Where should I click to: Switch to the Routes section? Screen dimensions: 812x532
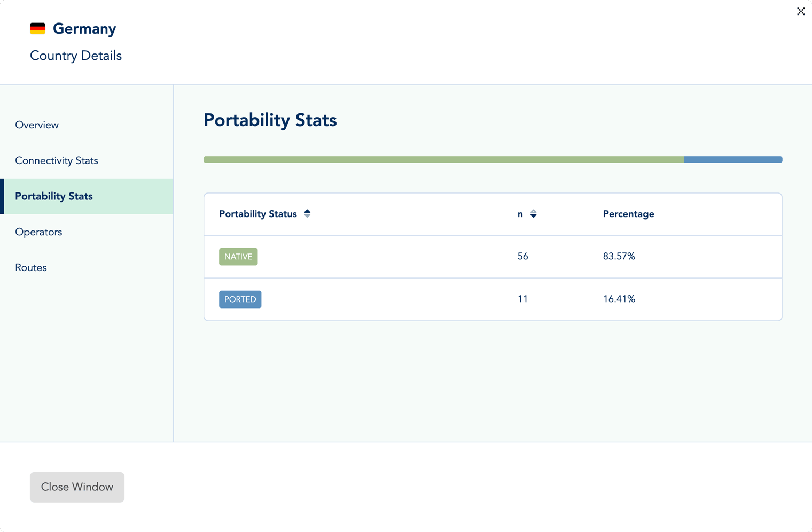[x=31, y=268]
